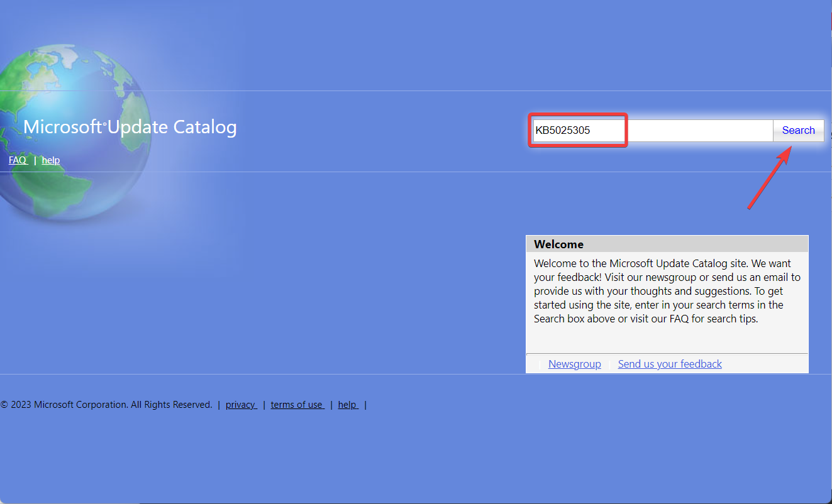Click the Welcome panel heading
Image resolution: width=832 pixels, height=504 pixels.
click(667, 244)
